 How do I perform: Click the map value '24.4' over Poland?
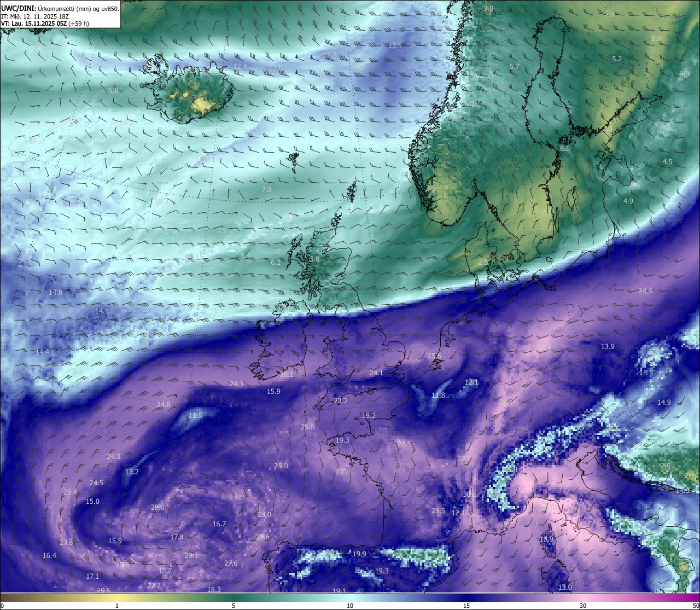coord(645,291)
